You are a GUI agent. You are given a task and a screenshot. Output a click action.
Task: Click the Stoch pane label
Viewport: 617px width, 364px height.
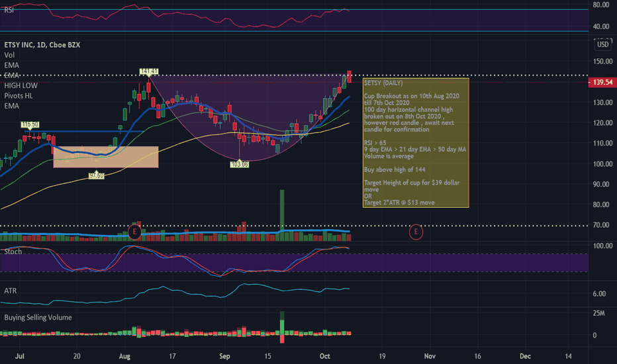(x=13, y=251)
